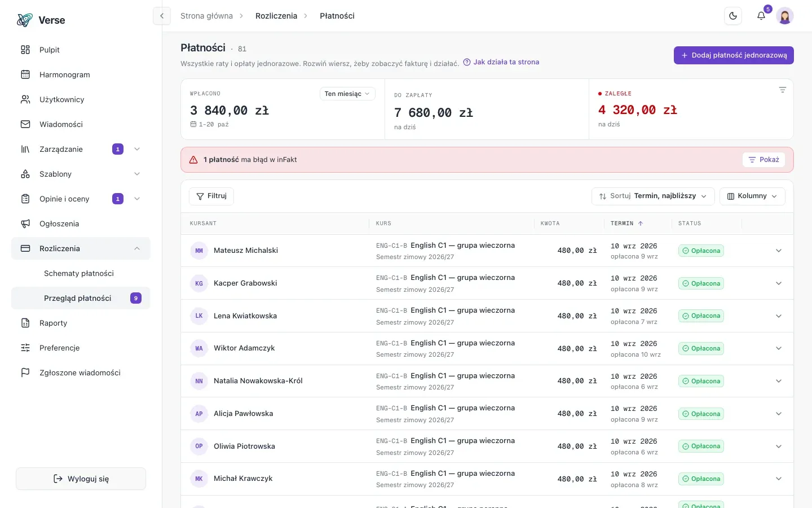Expand Mateusz Michalski payment row

tap(779, 251)
